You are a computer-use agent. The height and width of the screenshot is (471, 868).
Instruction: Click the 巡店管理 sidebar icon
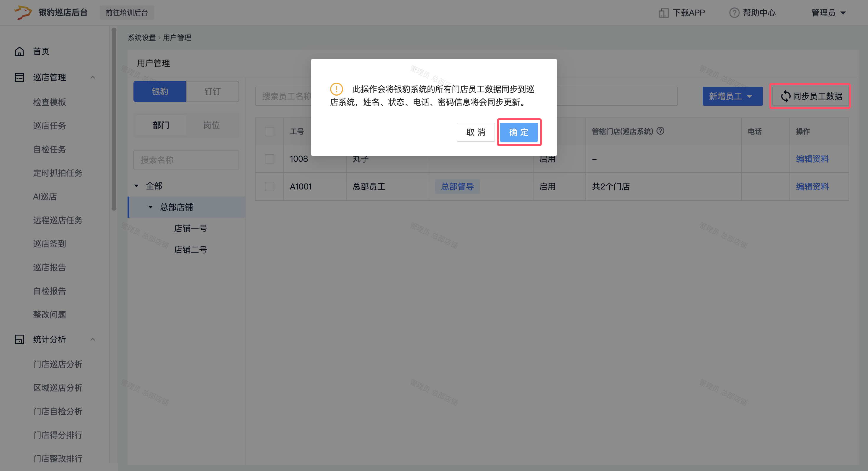tap(19, 78)
